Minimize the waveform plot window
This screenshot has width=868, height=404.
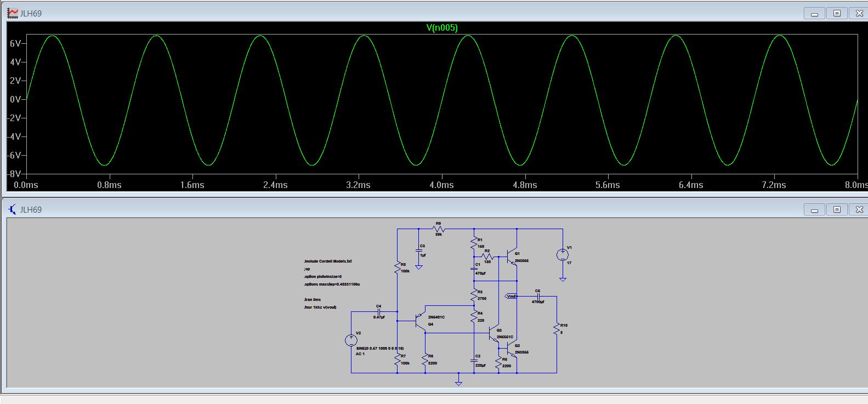click(x=814, y=13)
